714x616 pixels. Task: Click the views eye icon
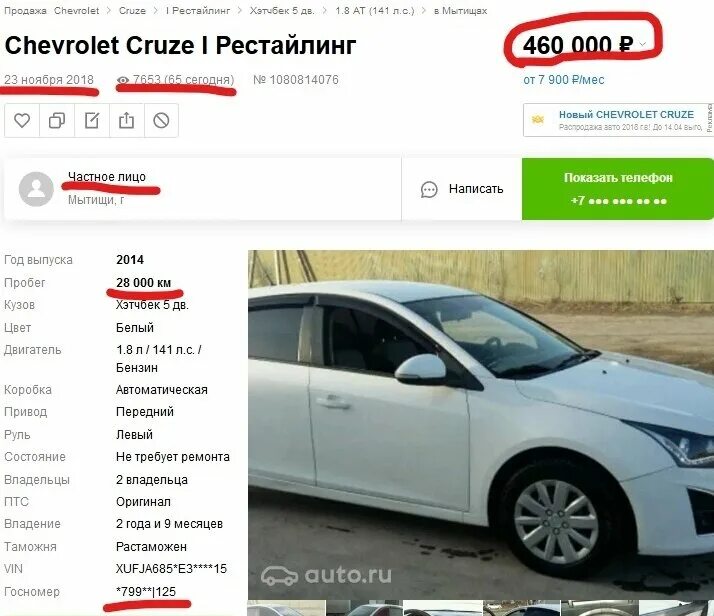(x=122, y=80)
